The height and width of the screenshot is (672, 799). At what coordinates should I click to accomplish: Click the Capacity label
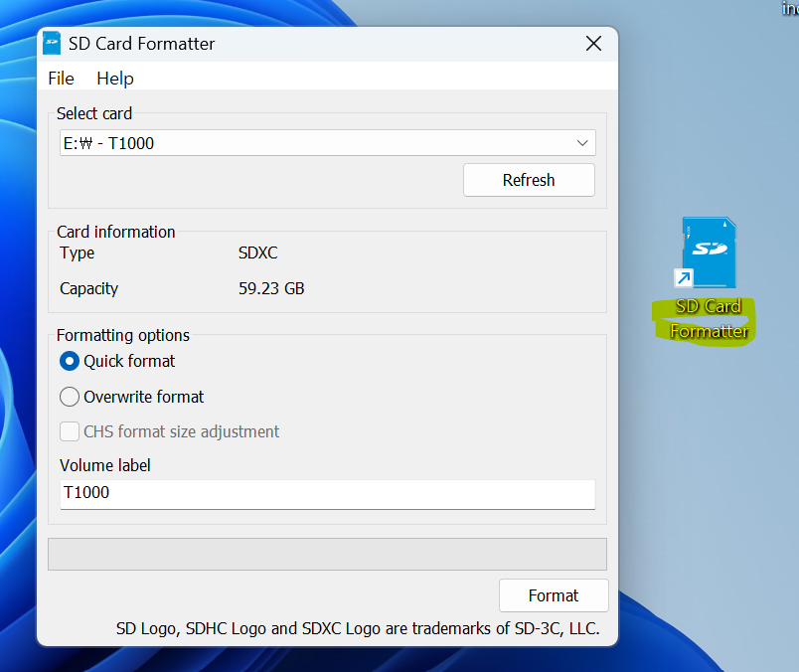(88, 288)
